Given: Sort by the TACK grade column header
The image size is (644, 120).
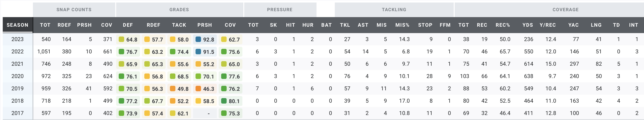Looking at the screenshot, I should click(x=179, y=25).
